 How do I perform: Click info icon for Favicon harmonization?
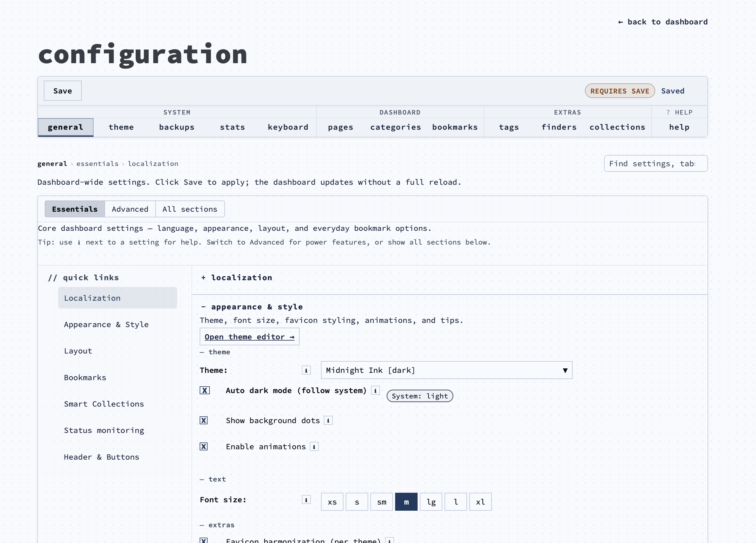[389, 540]
